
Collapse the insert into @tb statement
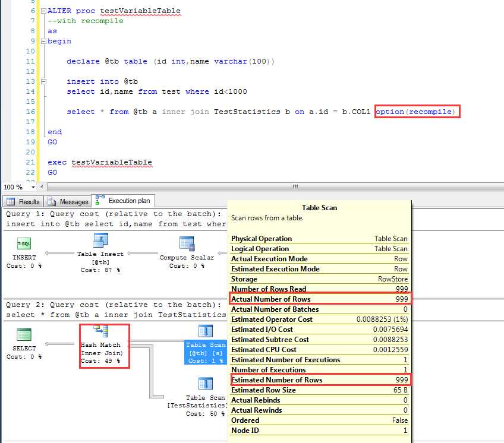point(43,82)
